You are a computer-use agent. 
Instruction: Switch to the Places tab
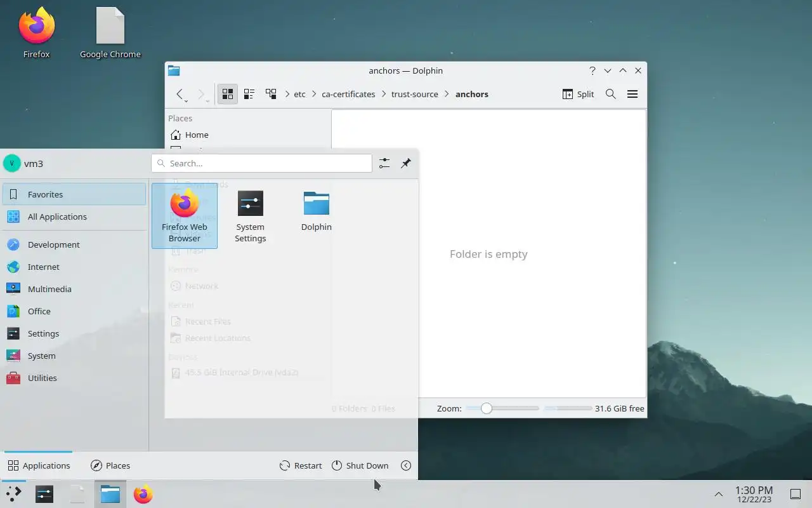(110, 465)
